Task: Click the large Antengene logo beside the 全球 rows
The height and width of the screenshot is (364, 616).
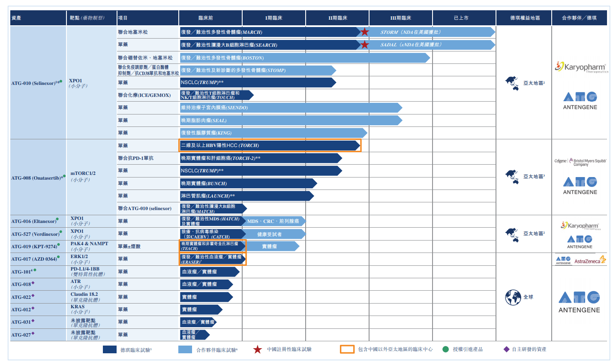Action: click(579, 302)
